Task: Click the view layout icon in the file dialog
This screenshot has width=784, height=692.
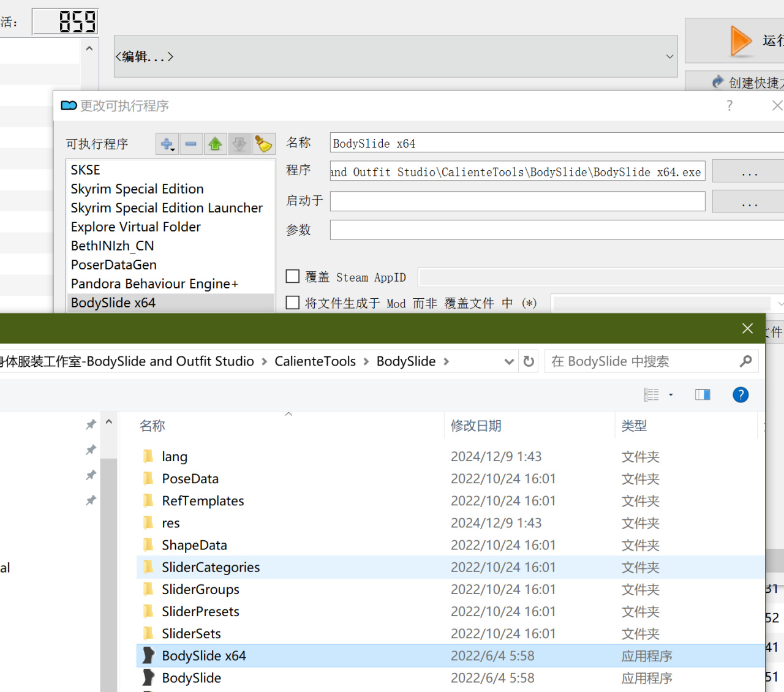Action: pos(652,395)
